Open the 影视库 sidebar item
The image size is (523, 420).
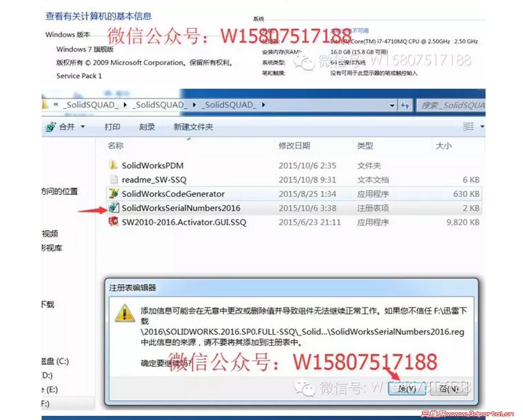[52, 248]
